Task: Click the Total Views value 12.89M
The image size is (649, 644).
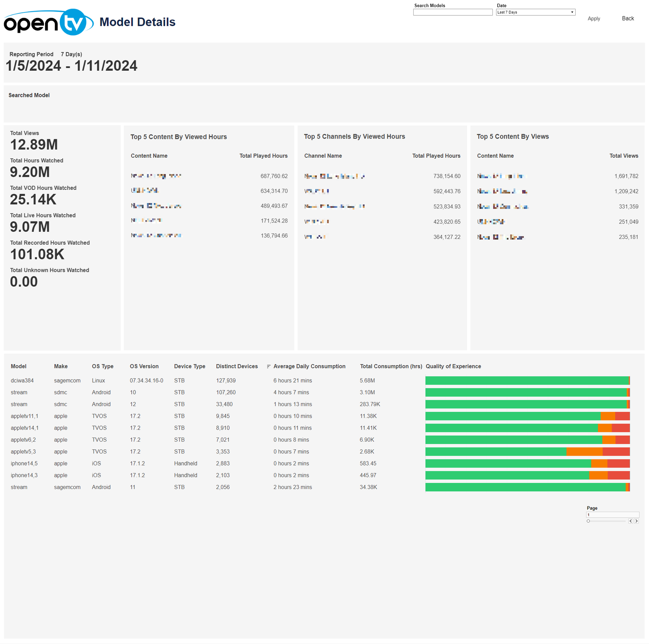Action: point(34,145)
